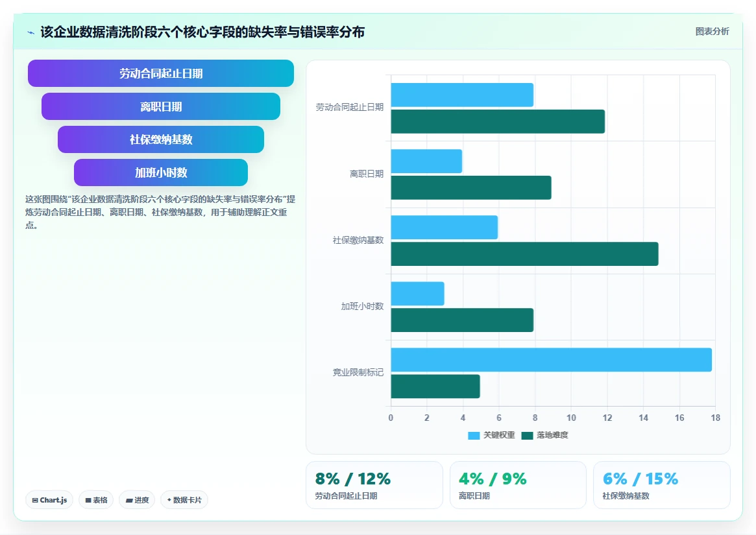Click the 离职日期 y-axis label
The height and width of the screenshot is (535, 756).
click(x=367, y=174)
